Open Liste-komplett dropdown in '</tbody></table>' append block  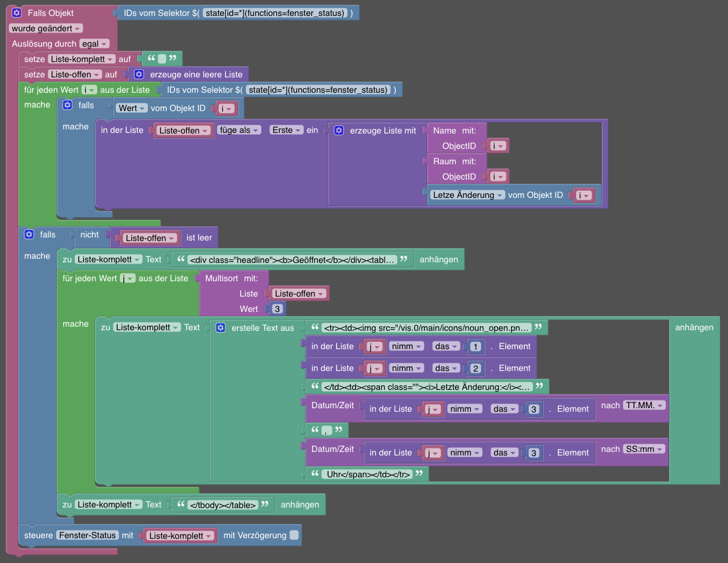[x=109, y=505]
